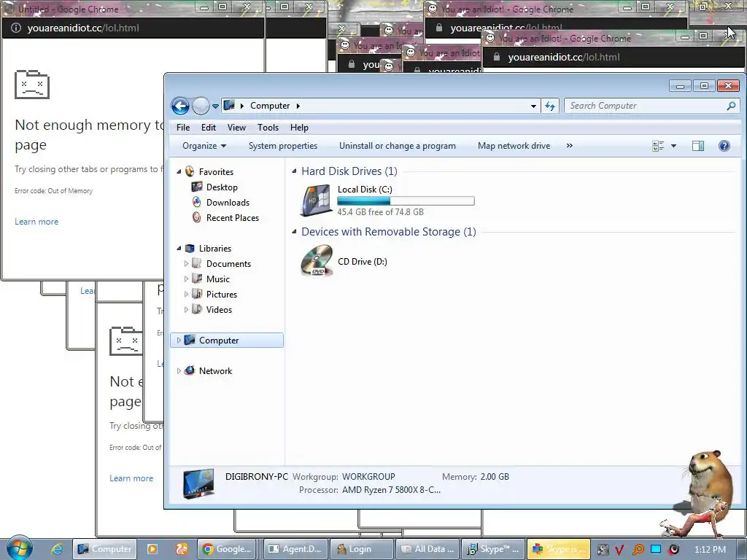Click Map network drive
Viewport: 747px width, 560px height.
(514, 146)
